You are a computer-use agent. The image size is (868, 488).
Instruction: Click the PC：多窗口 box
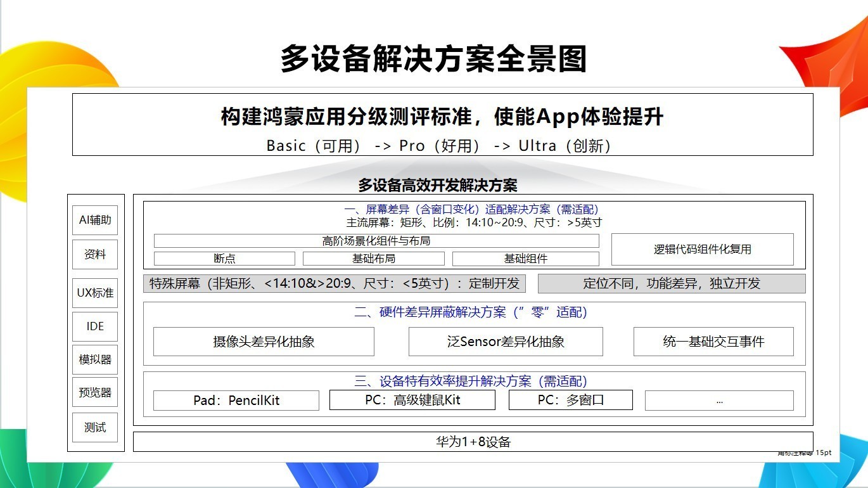pos(571,400)
